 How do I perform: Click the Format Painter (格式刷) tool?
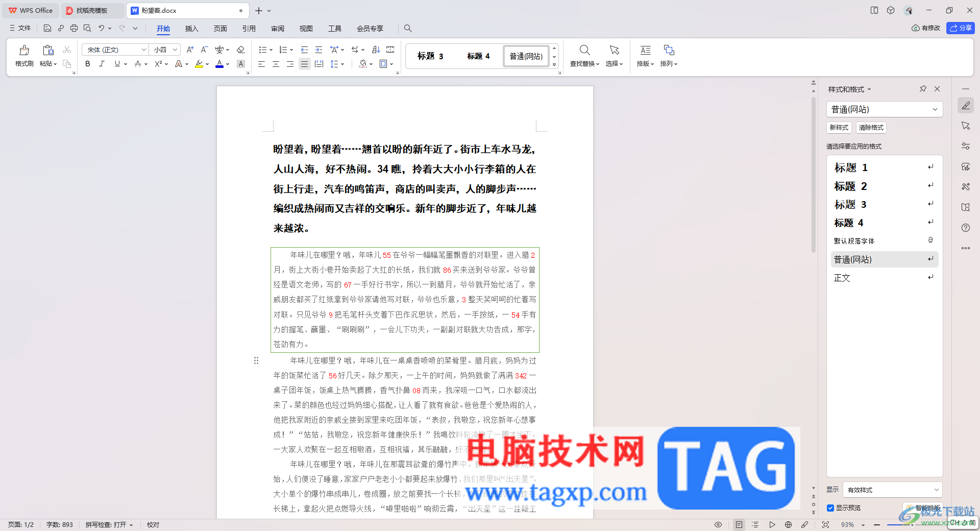pos(24,56)
